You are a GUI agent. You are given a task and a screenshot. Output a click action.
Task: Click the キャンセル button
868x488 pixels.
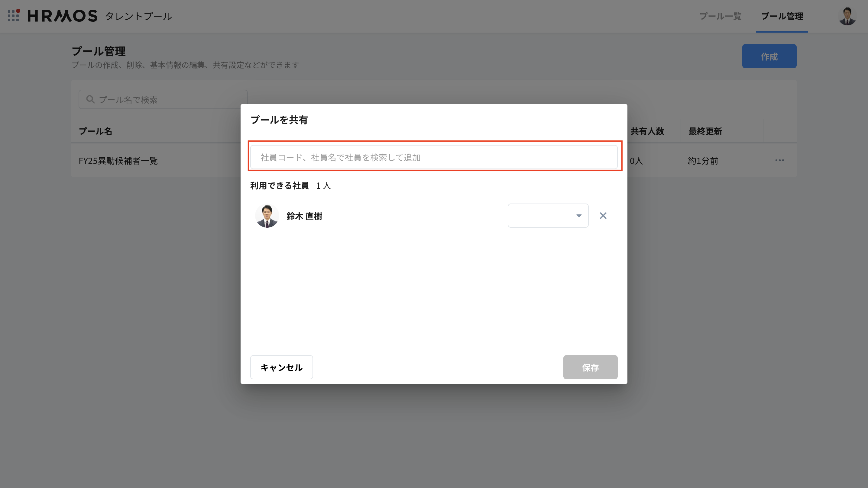point(281,367)
